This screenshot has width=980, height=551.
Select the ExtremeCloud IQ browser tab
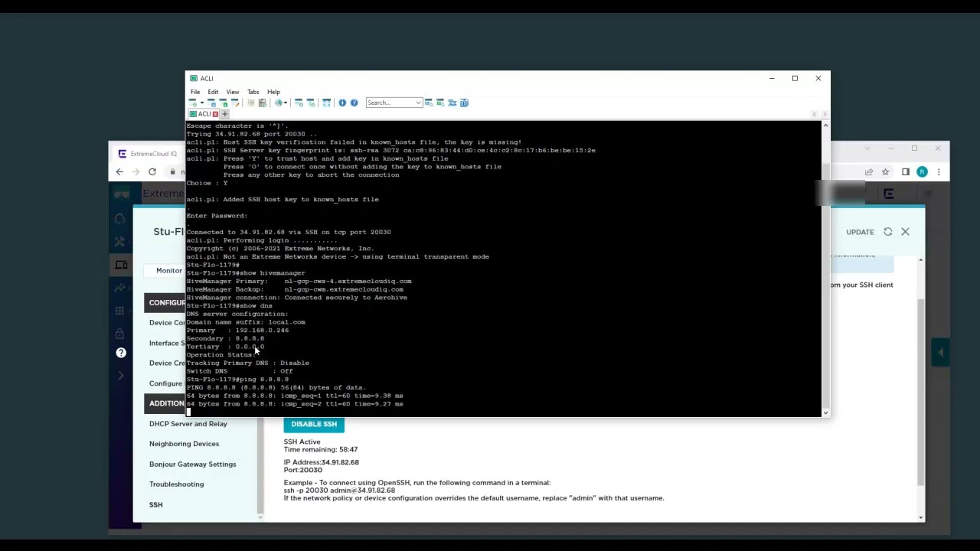point(150,154)
